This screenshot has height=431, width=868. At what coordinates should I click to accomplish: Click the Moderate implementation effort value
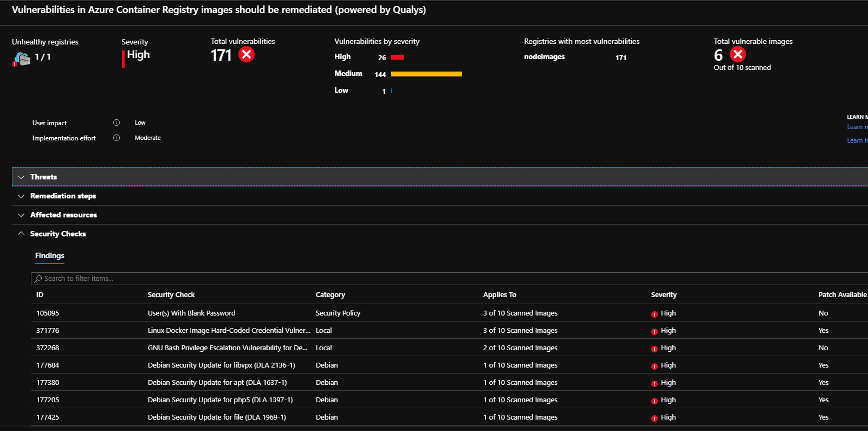[148, 138]
